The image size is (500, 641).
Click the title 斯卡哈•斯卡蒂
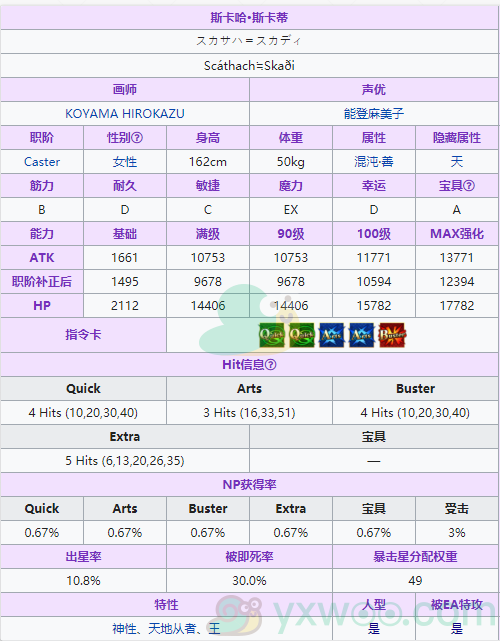point(249,18)
